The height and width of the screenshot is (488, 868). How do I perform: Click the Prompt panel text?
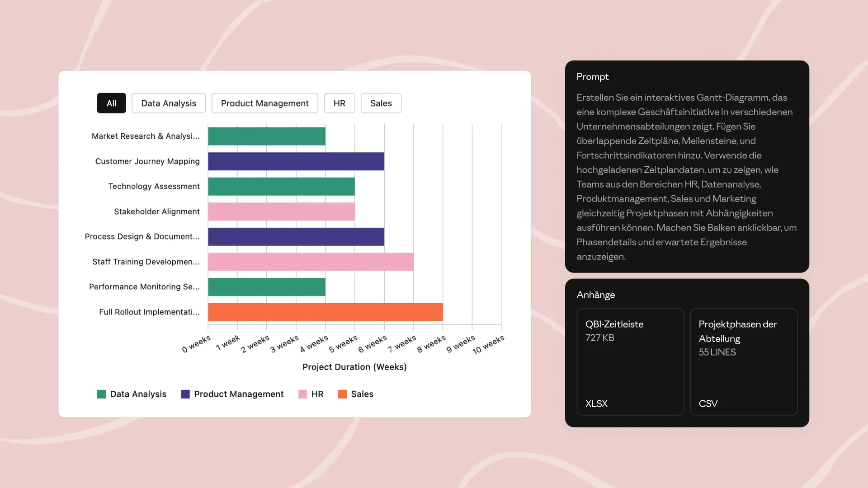(x=686, y=177)
